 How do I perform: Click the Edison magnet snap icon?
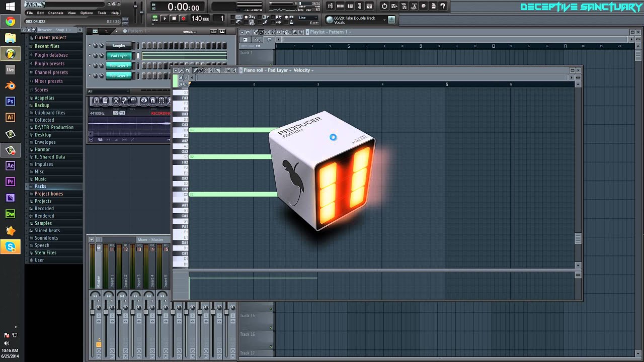point(152,101)
